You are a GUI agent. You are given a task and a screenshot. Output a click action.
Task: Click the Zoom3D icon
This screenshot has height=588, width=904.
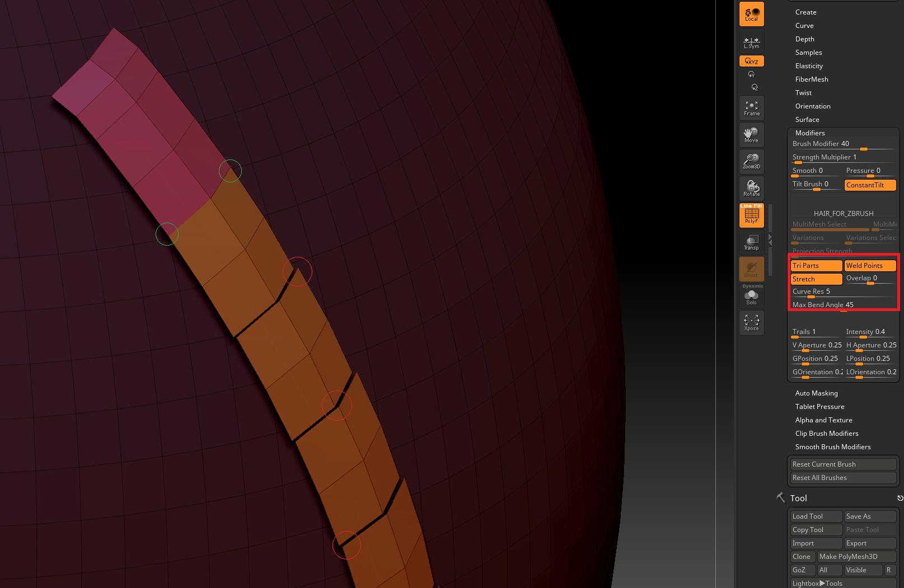click(x=751, y=161)
